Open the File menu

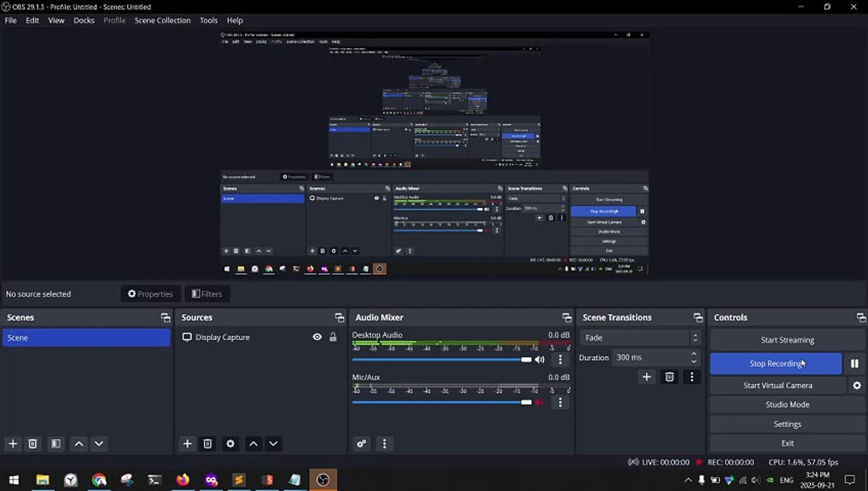point(11,20)
